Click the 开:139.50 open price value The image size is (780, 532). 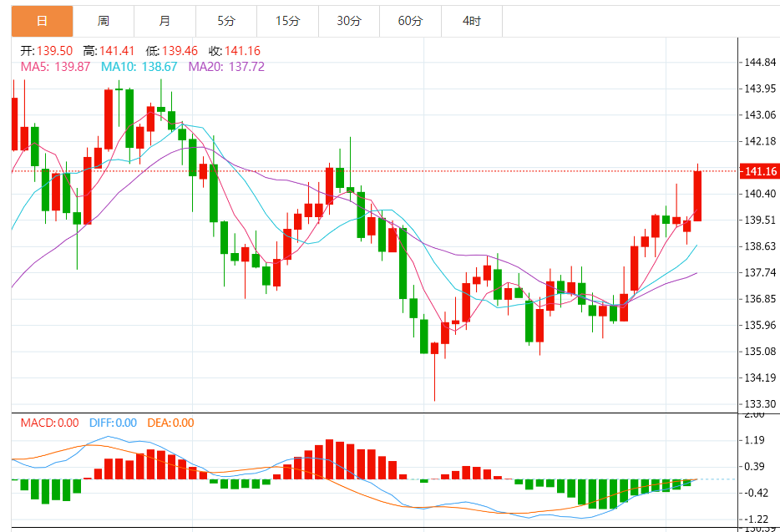coord(46,51)
